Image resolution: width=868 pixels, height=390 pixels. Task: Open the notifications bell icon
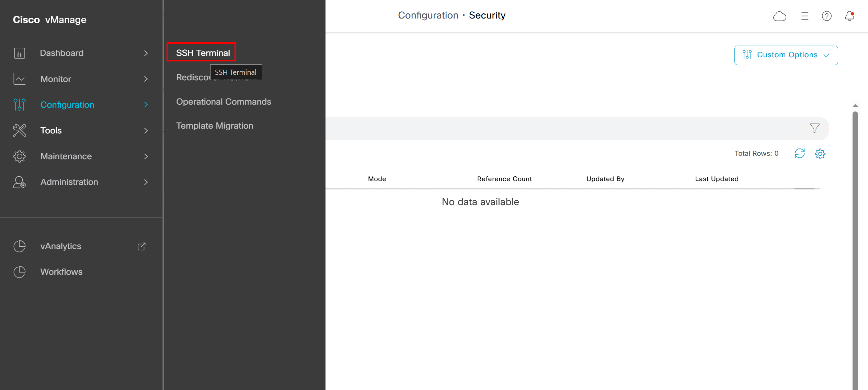point(849,16)
